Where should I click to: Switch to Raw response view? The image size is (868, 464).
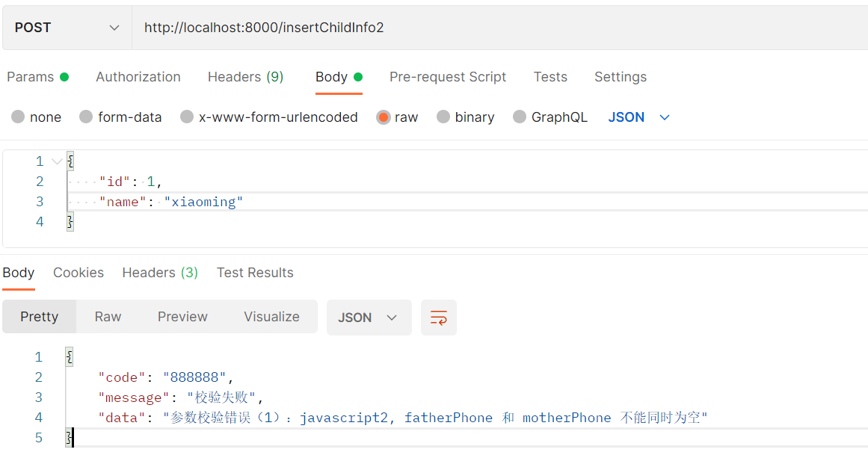click(x=108, y=317)
